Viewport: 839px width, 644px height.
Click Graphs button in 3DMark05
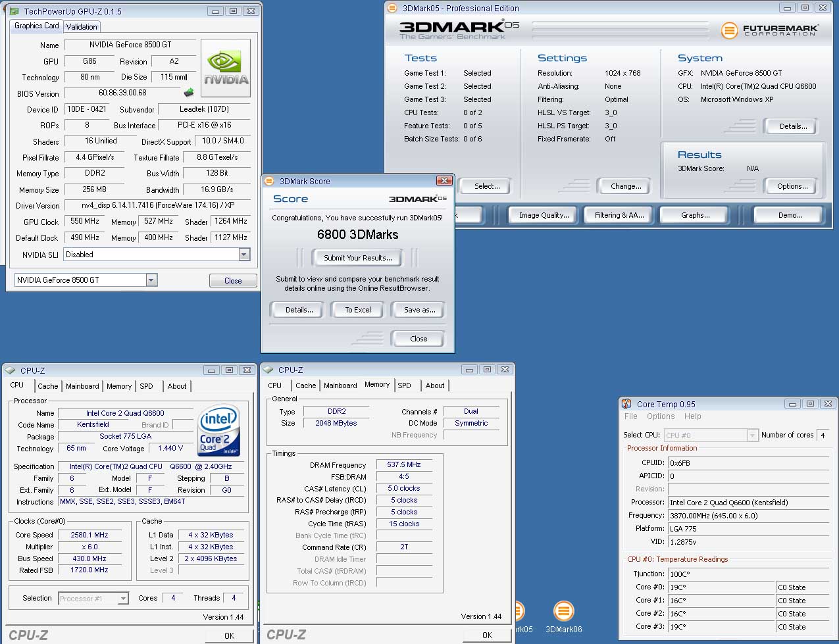click(x=695, y=215)
